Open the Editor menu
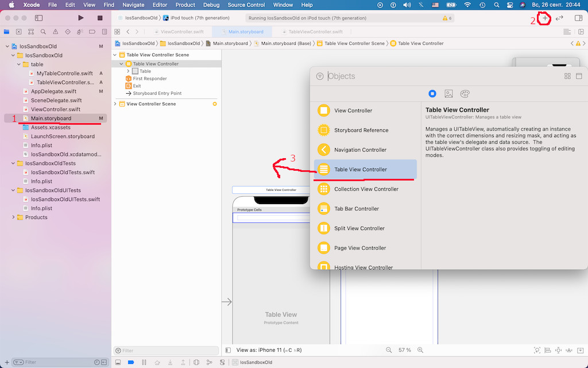This screenshot has width=588, height=368. [160, 5]
